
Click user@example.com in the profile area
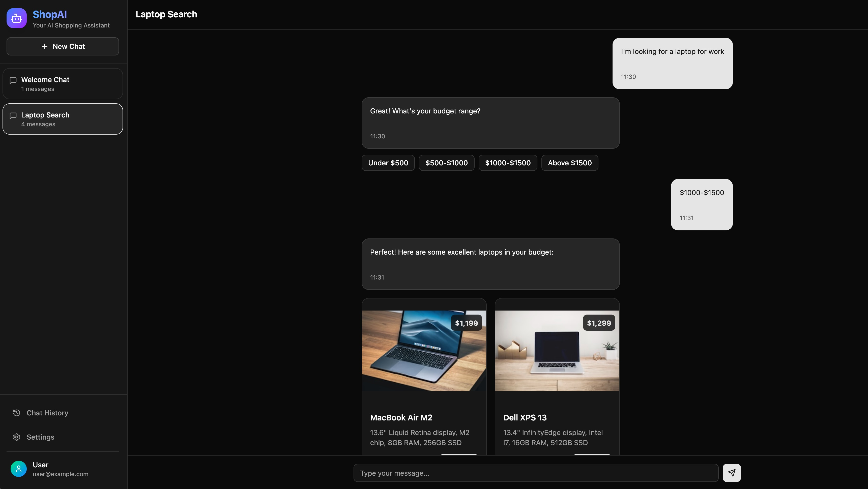[x=61, y=474]
